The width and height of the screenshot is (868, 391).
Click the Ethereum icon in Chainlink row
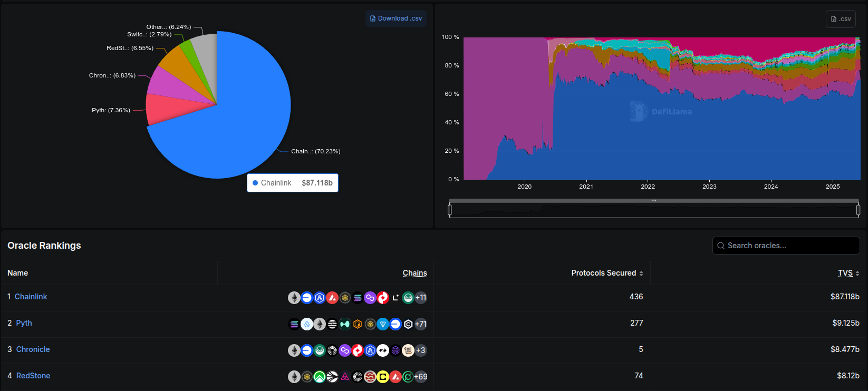tap(294, 298)
